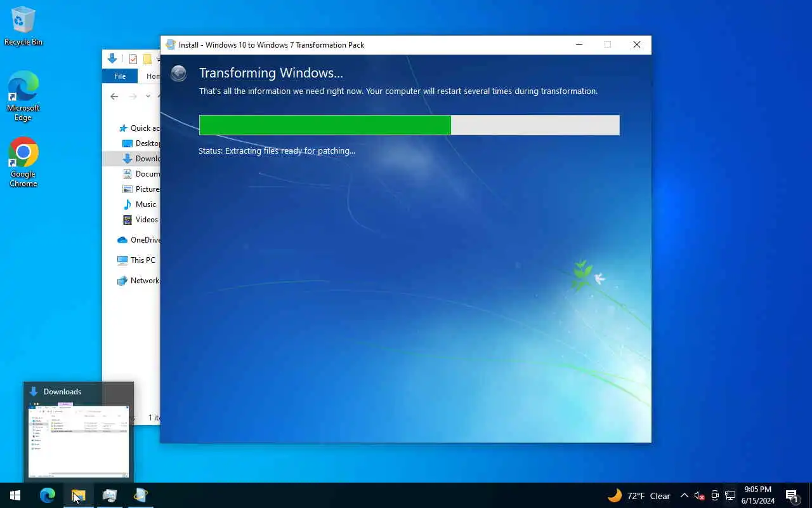The image size is (812, 508).
Task: Show hidden system tray icons
Action: [684, 495]
